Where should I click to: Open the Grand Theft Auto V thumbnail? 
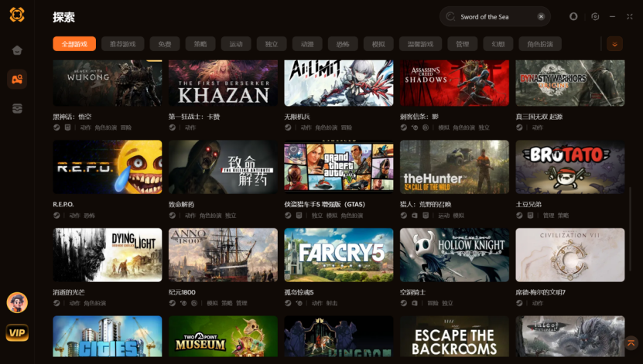(x=339, y=167)
